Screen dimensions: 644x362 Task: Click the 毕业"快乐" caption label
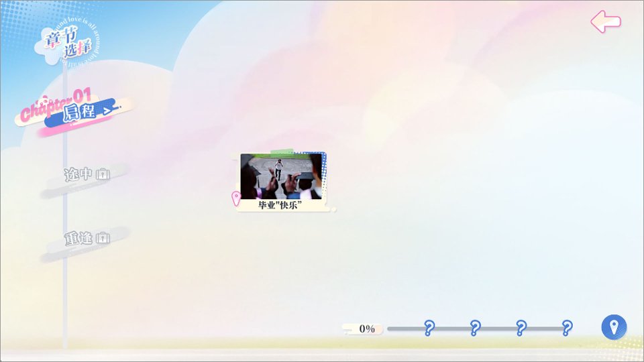(280, 205)
